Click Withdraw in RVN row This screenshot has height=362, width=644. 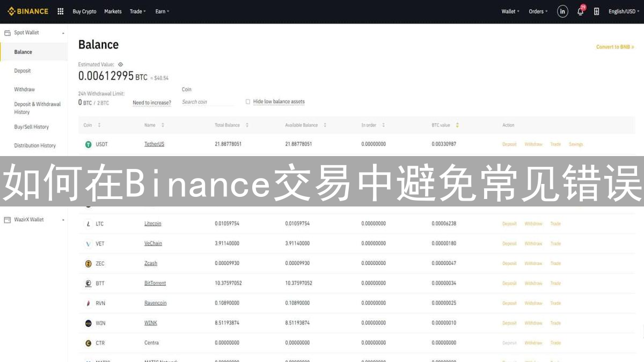533,303
